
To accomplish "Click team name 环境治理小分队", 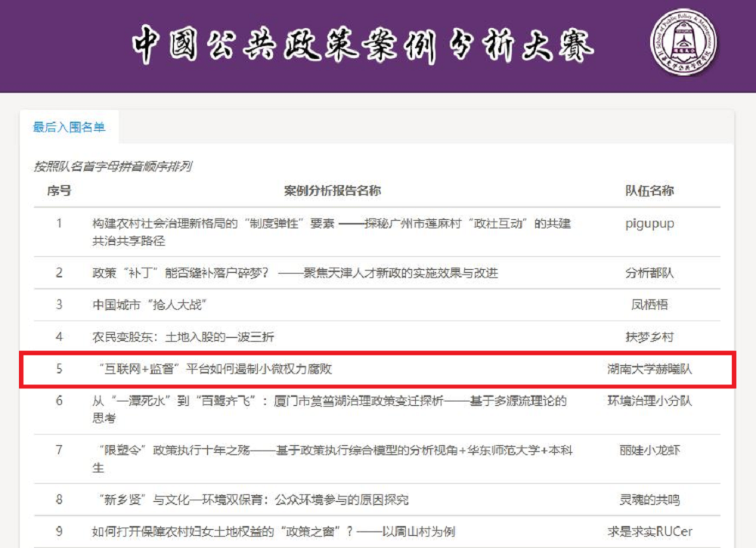I will click(649, 401).
